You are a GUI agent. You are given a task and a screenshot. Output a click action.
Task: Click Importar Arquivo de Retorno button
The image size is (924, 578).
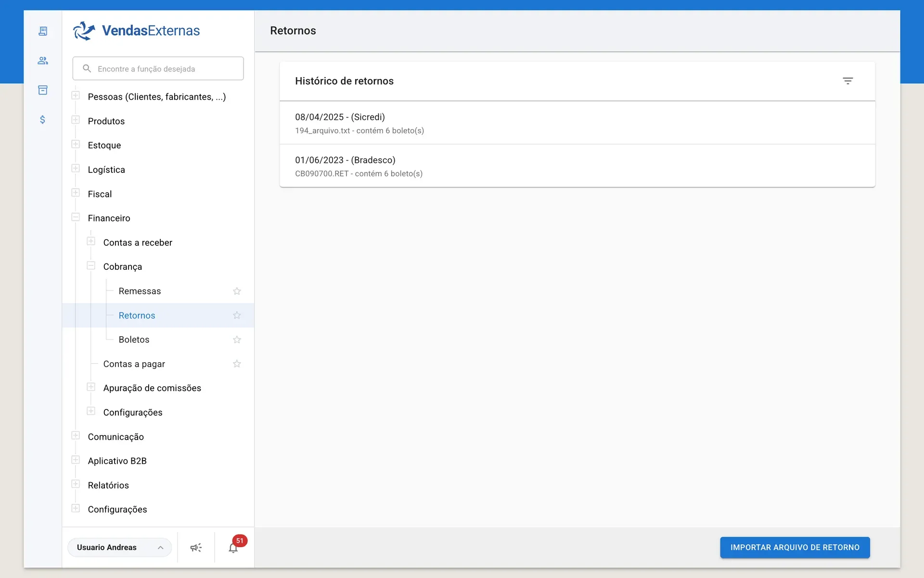(795, 548)
